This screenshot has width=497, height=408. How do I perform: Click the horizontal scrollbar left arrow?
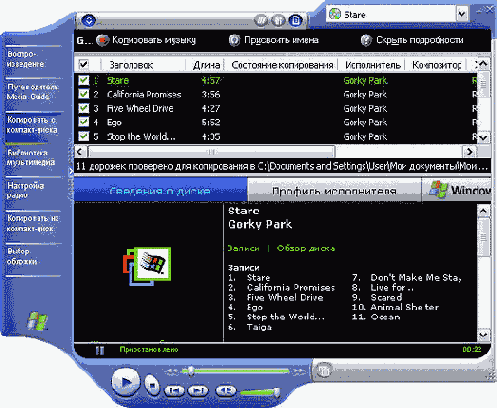pos(80,152)
